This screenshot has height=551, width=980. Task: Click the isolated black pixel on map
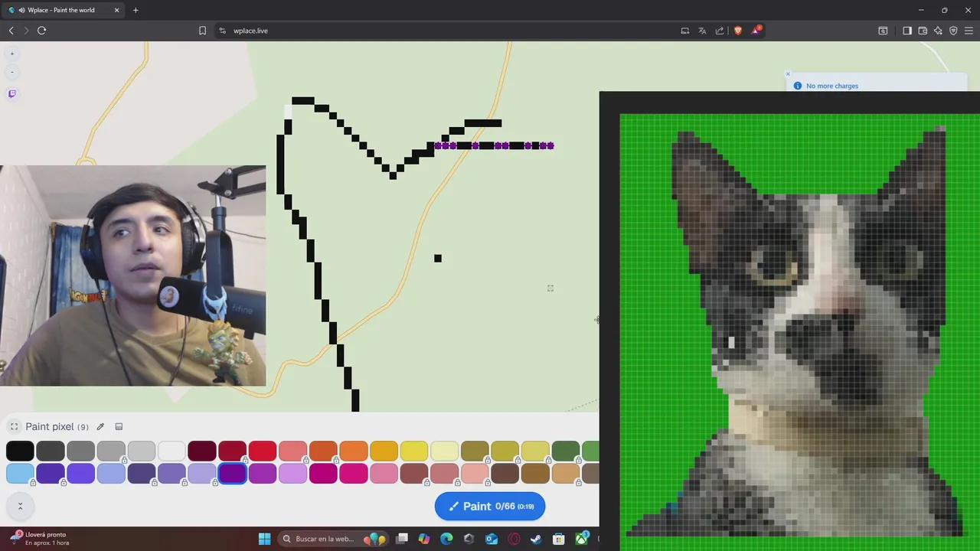438,259
